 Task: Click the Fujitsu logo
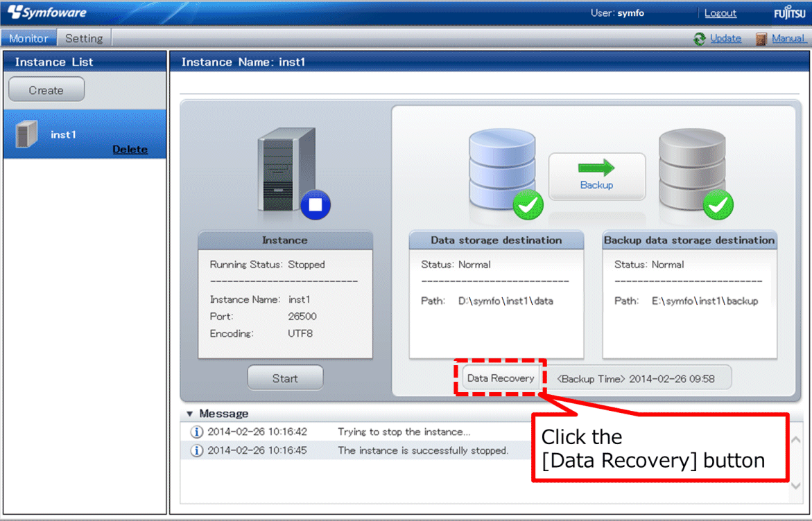790,12
